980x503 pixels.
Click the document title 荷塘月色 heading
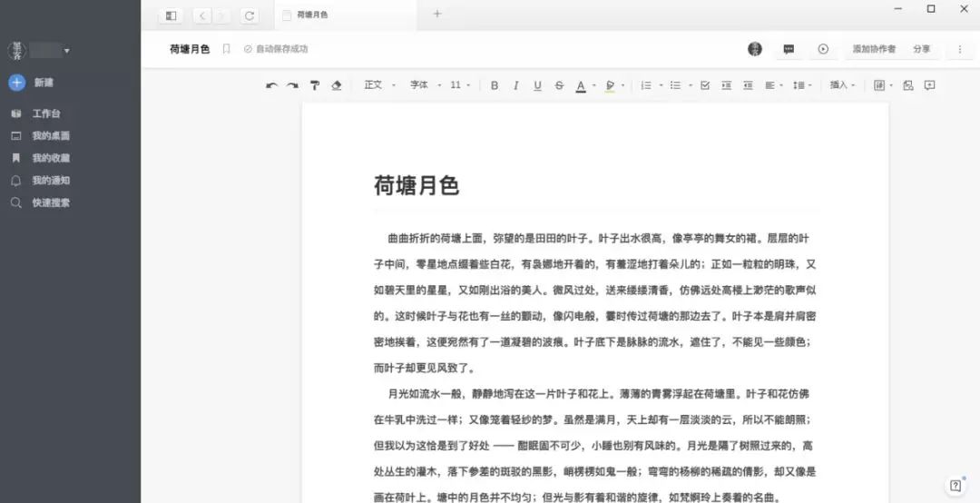[416, 186]
